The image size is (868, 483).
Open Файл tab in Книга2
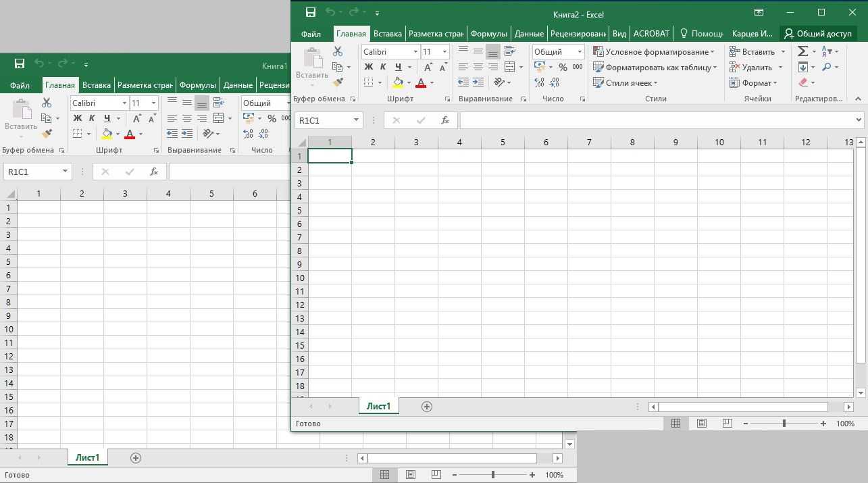point(311,33)
